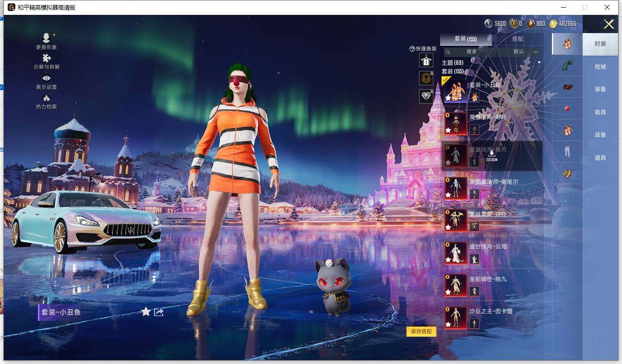Viewport: 622px width, 364px height.
Task: Click the 893 bronze currency icon
Action: click(531, 23)
